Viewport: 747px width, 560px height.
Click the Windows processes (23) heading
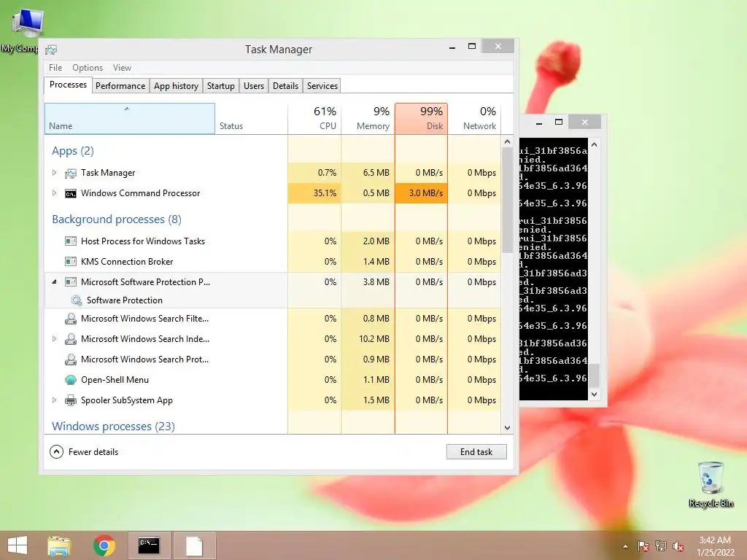[x=113, y=426]
